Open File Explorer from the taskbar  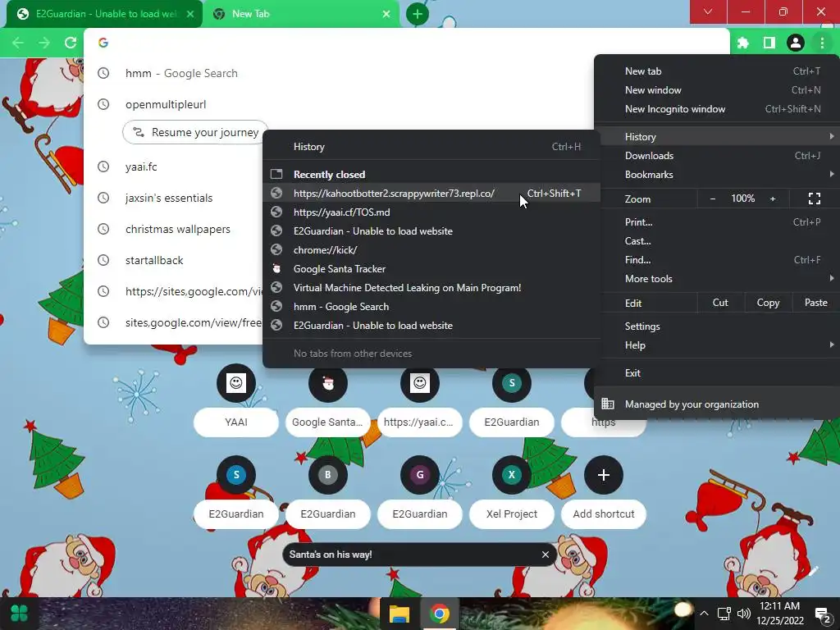[399, 614]
